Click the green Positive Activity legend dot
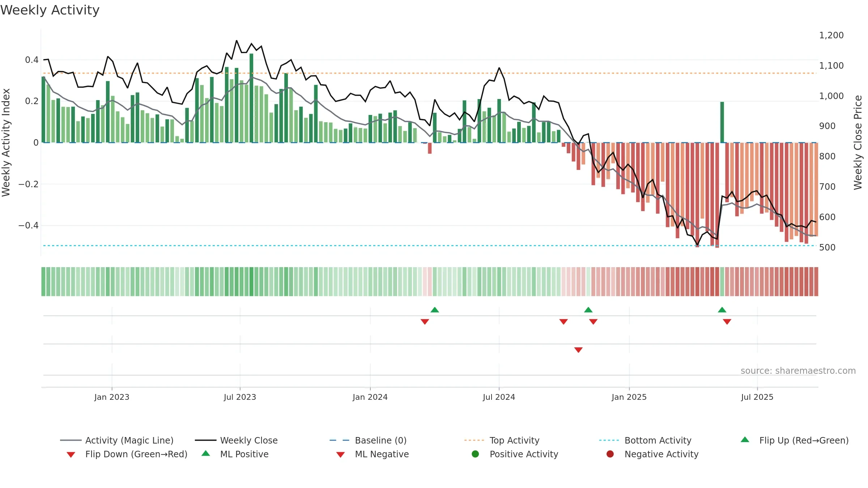The image size is (868, 488). (475, 454)
